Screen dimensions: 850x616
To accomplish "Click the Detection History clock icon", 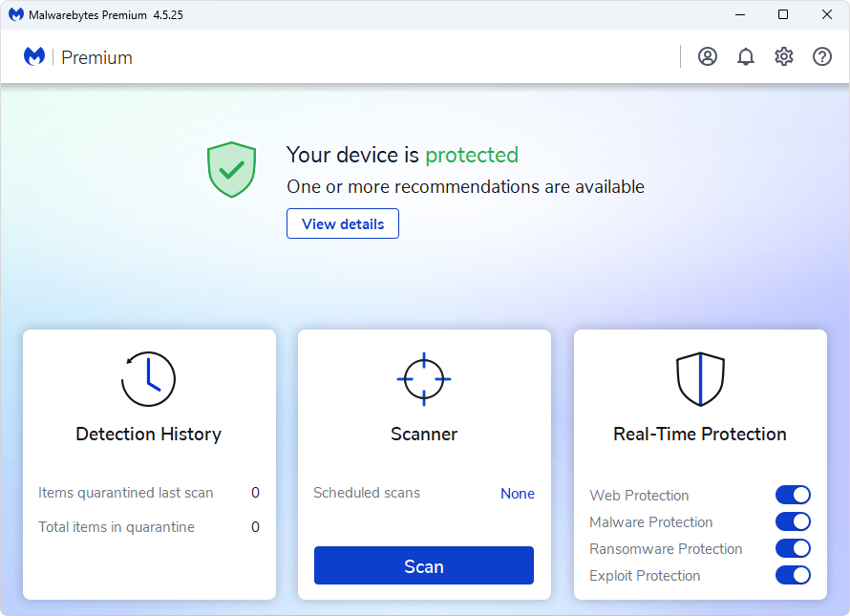I will click(148, 379).
